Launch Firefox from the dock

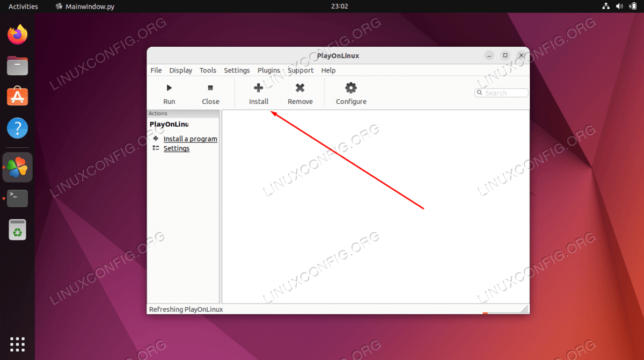tap(18, 35)
